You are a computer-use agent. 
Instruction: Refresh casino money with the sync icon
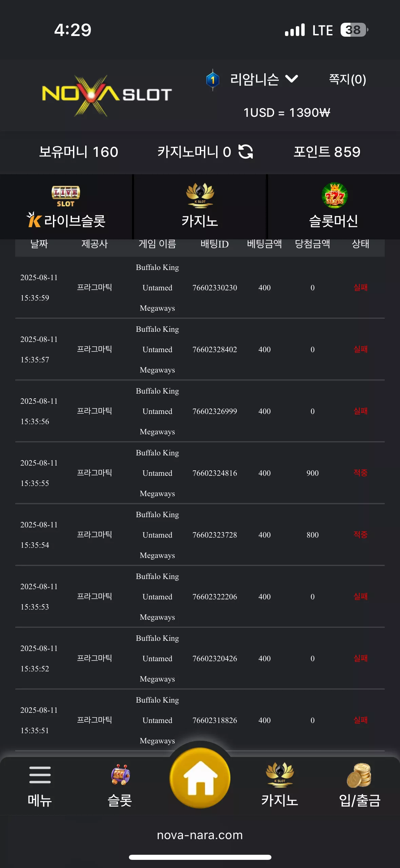(x=246, y=151)
